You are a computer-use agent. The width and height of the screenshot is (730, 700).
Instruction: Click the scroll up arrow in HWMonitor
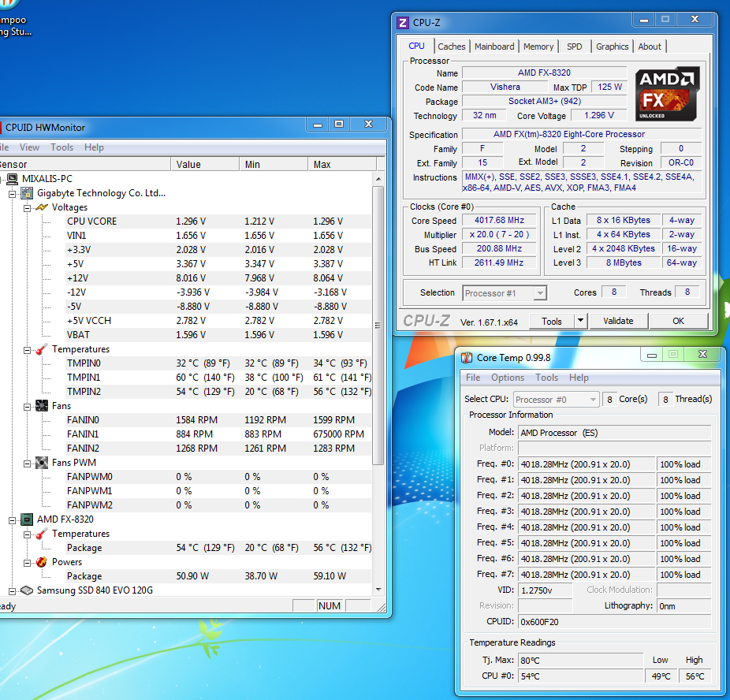pyautogui.click(x=378, y=179)
